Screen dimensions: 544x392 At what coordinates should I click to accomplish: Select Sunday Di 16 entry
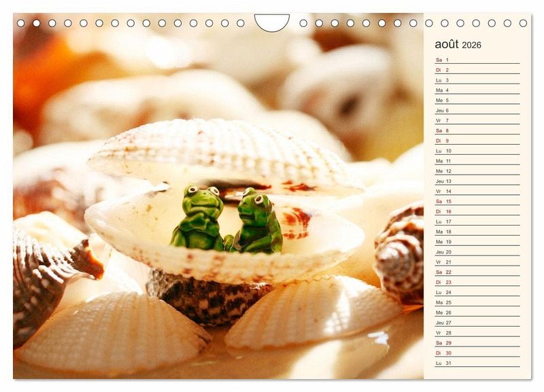click(x=477, y=211)
